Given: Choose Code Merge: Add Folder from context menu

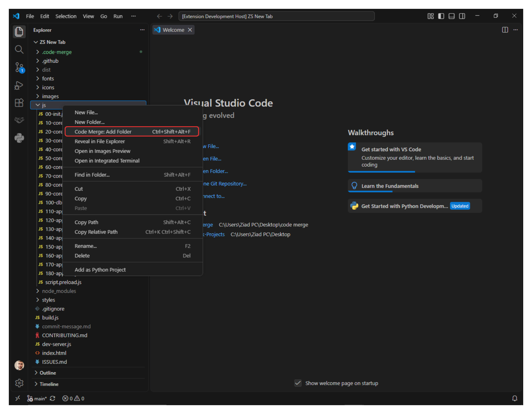Looking at the screenshot, I should [x=132, y=132].
